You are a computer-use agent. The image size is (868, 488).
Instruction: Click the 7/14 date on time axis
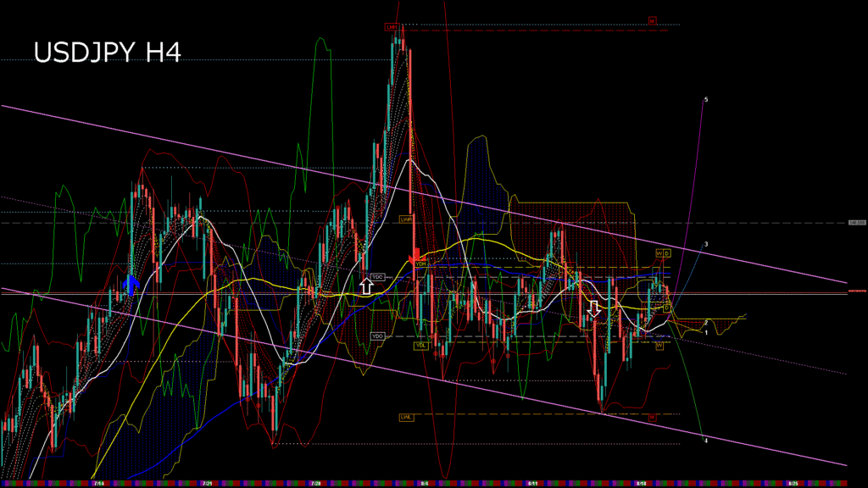(99, 484)
